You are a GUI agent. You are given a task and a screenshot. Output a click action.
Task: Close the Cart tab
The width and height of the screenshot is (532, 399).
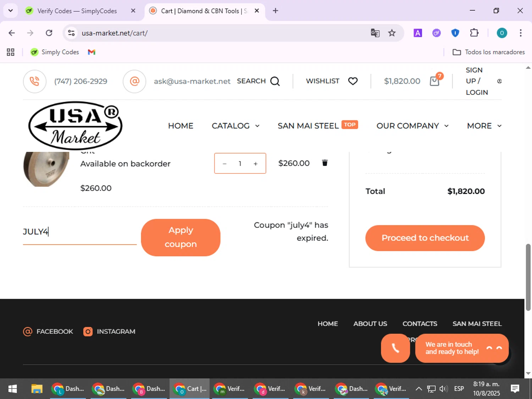[x=257, y=11]
